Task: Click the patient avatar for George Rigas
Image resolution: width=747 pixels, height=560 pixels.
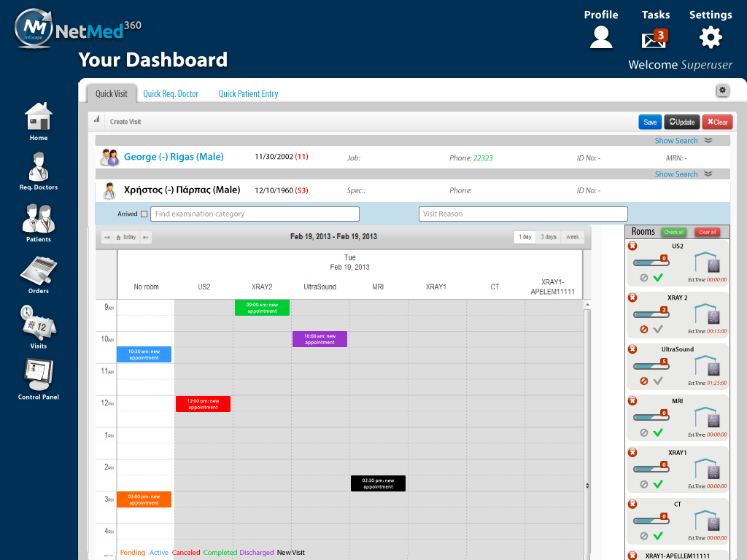Action: click(109, 157)
